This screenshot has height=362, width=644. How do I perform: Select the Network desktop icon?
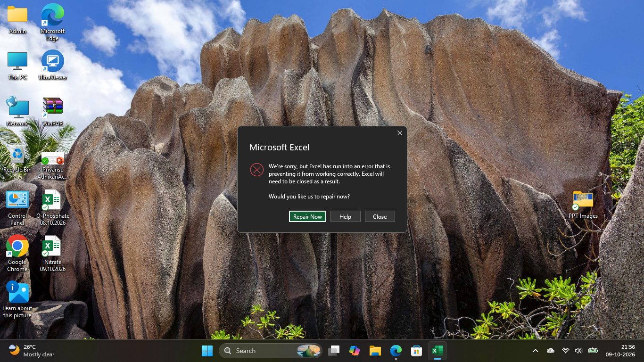tap(17, 112)
